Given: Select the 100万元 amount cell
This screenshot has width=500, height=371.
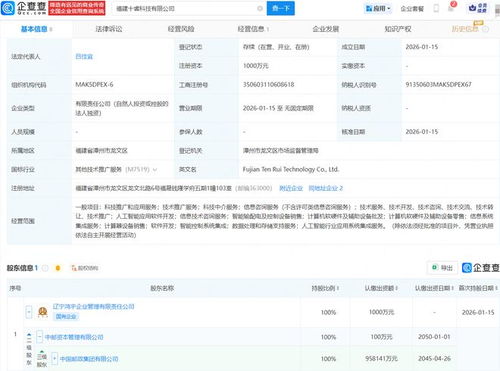Looking at the screenshot, I should (381, 337).
